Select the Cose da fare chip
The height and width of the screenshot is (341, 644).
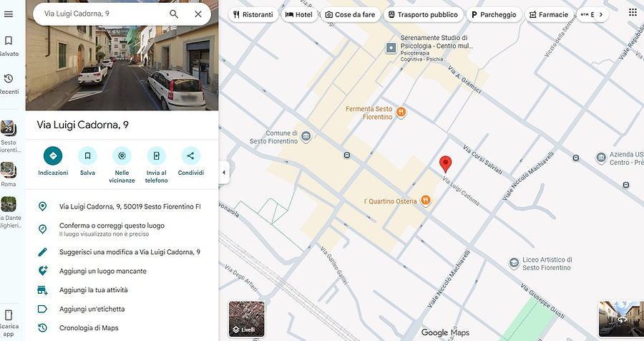click(351, 14)
